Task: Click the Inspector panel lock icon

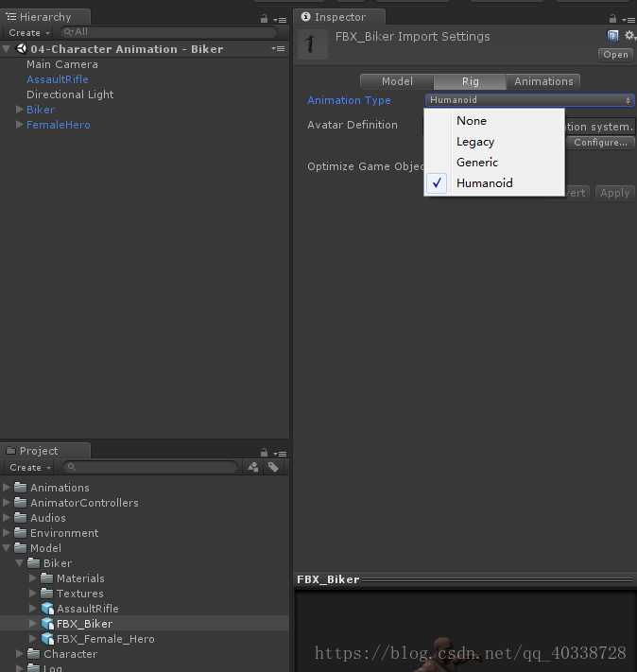Action: click(x=613, y=19)
